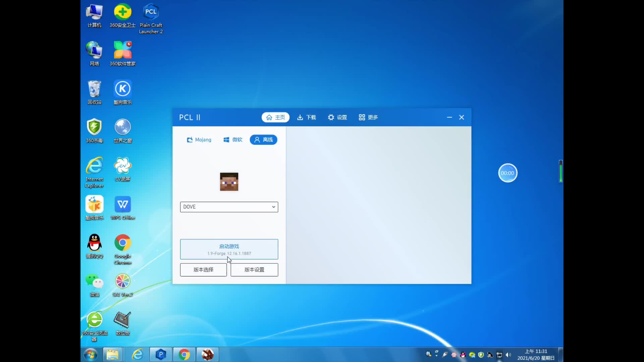Open SAI Ver.2 desktop icon

coord(122,282)
